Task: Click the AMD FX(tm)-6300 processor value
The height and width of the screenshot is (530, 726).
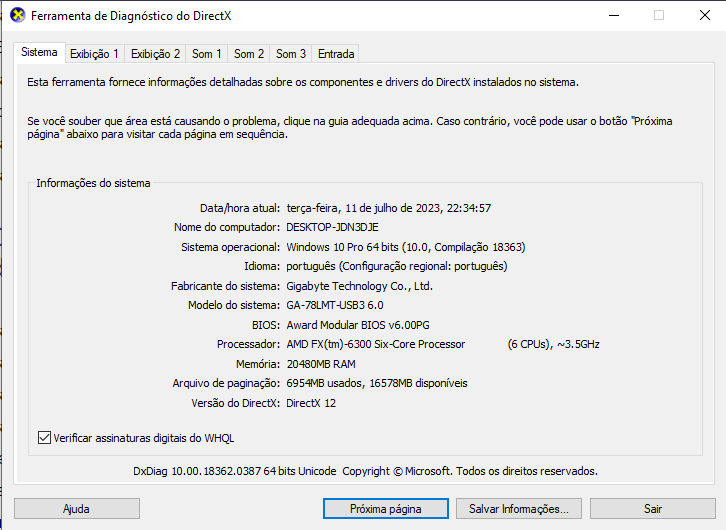Action: (x=376, y=344)
